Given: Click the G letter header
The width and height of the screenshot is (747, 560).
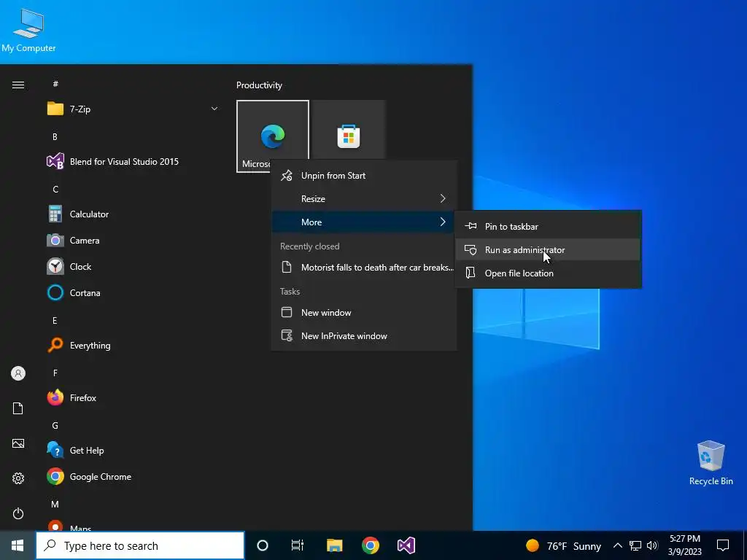Looking at the screenshot, I should click(x=55, y=426).
